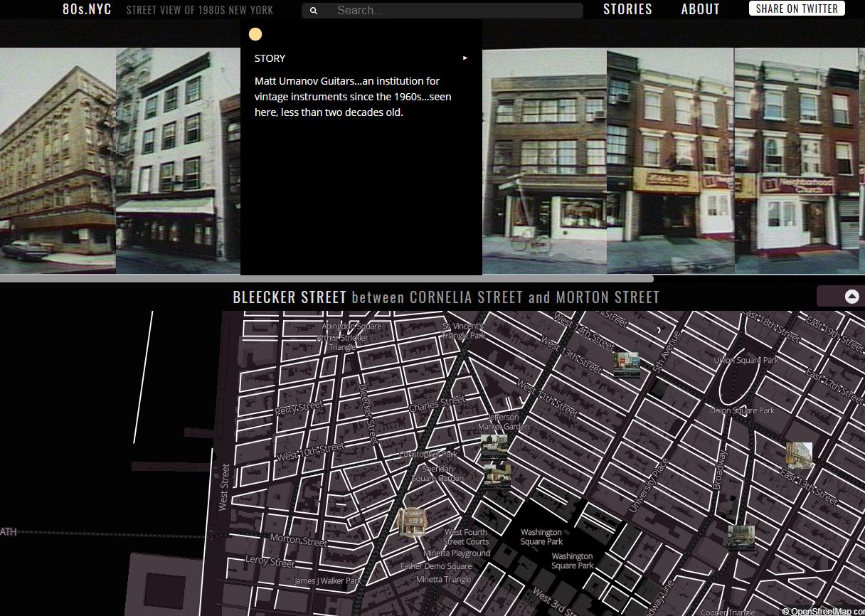865x616 pixels.
Task: Open the Neighborhood Church storefront photo
Action: [797, 160]
